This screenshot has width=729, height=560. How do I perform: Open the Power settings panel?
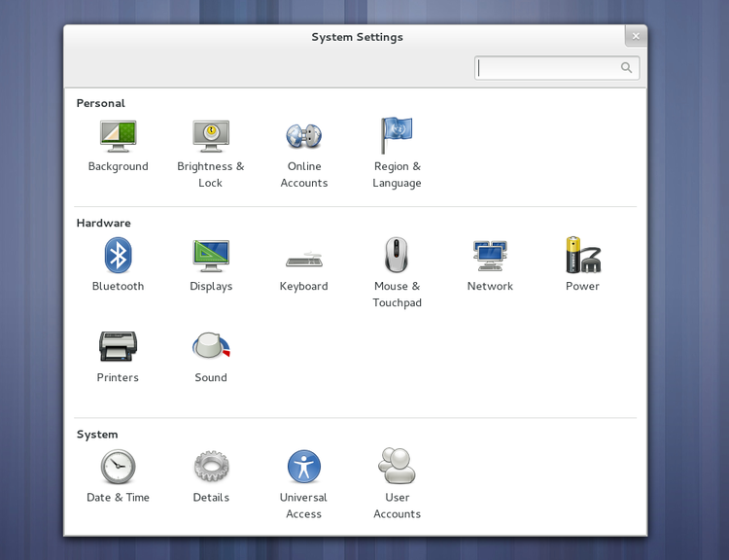[582, 257]
